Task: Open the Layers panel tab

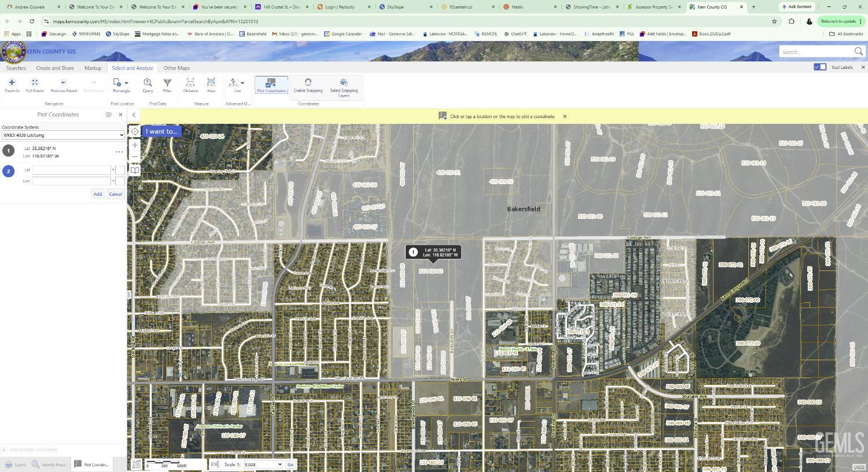Action: 15,464
